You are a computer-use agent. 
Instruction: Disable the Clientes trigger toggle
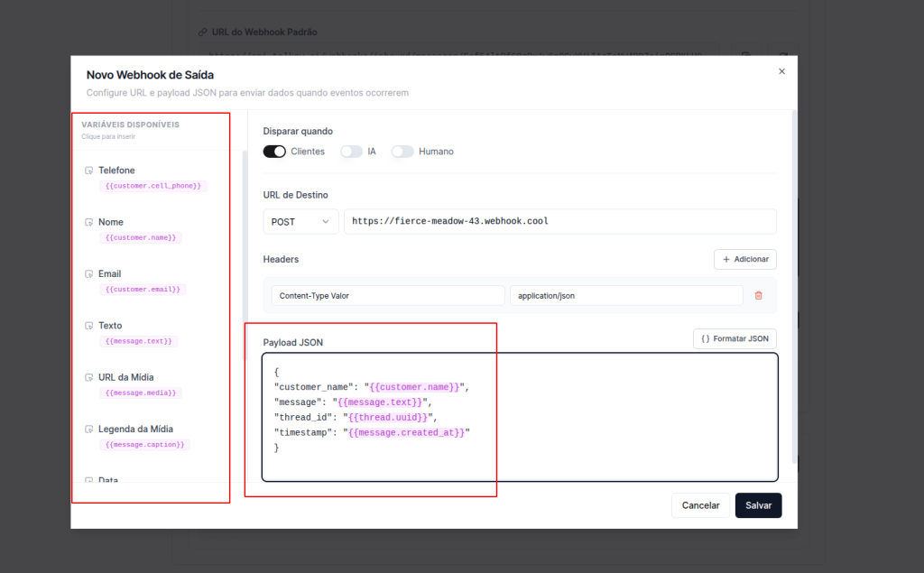point(274,152)
